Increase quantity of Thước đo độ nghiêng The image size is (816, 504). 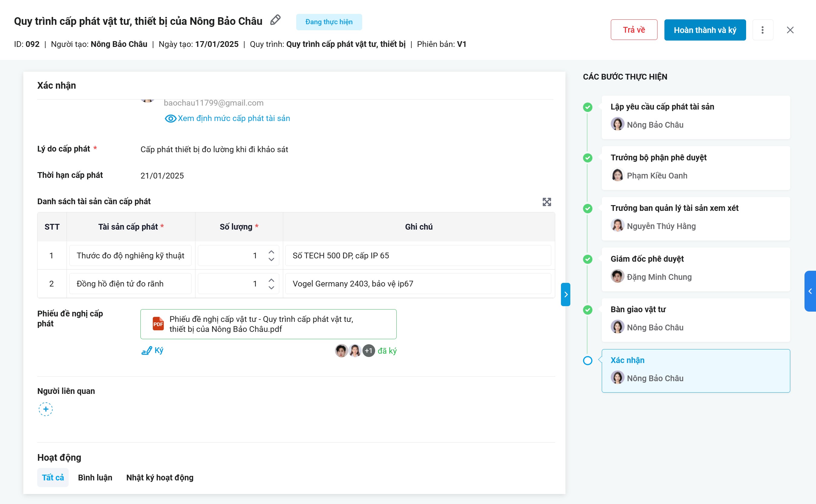tap(271, 252)
